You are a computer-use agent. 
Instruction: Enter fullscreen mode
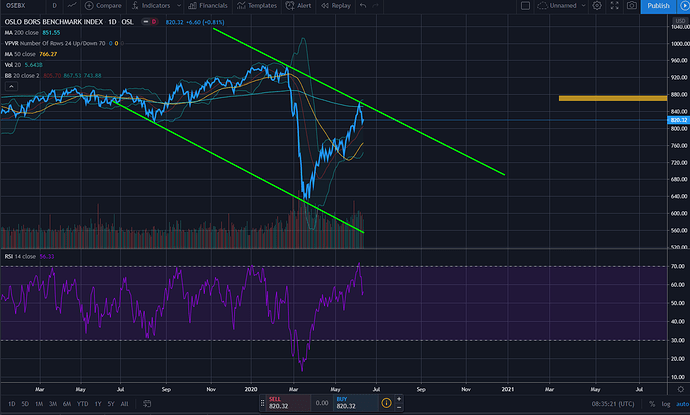tap(614, 6)
